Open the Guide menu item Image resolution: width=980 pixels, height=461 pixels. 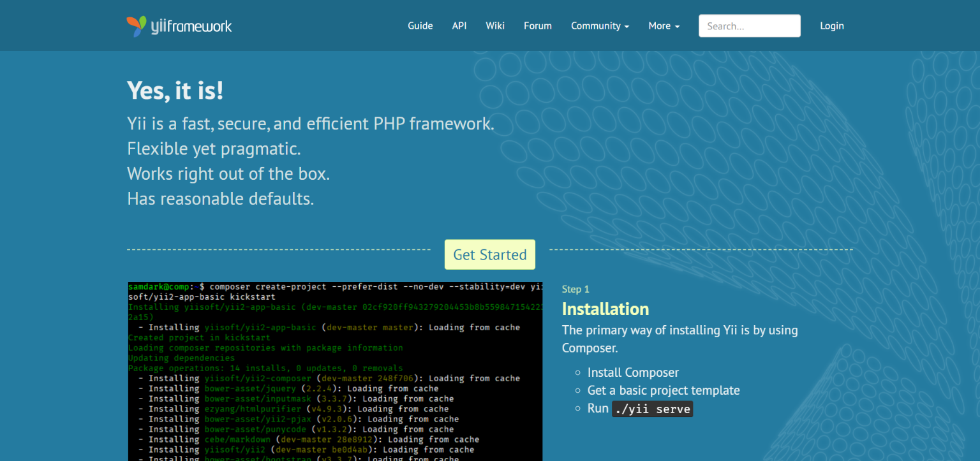[420, 26]
